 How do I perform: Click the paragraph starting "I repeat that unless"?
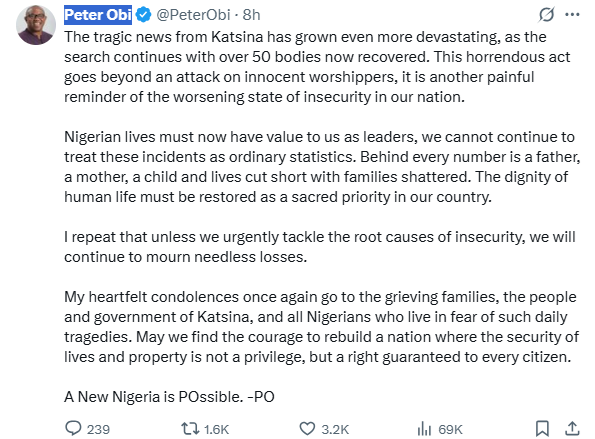point(320,247)
